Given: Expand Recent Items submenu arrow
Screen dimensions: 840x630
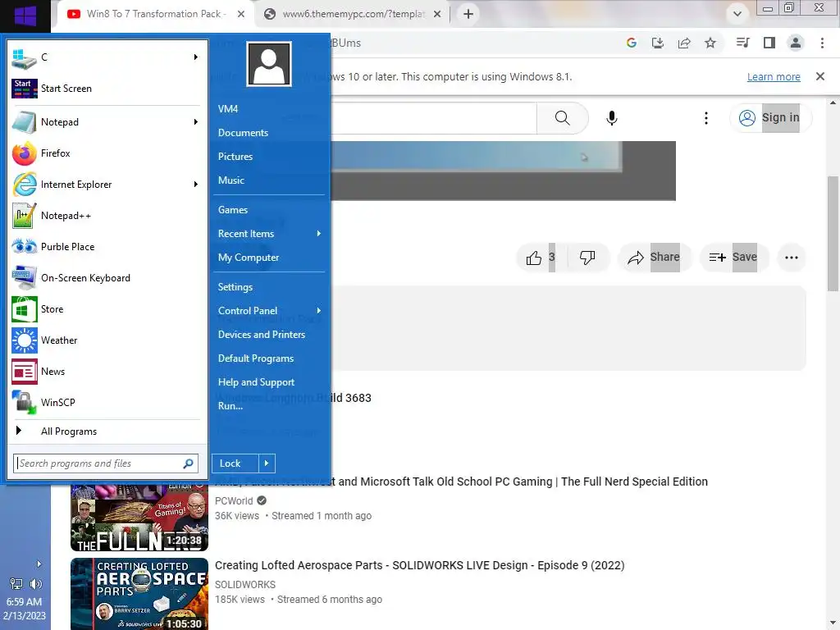Looking at the screenshot, I should [319, 234].
